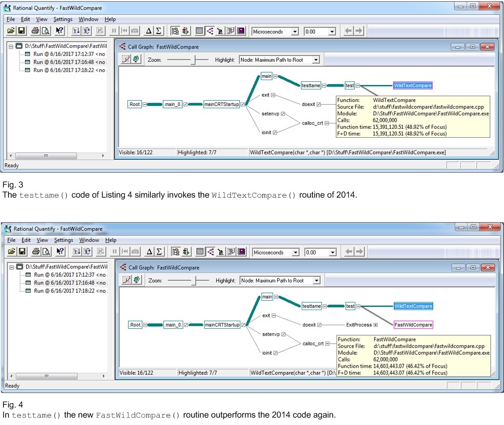Collapse the 'test' node in top call graph
The width and height of the screenshot is (504, 425).
pyautogui.click(x=358, y=85)
